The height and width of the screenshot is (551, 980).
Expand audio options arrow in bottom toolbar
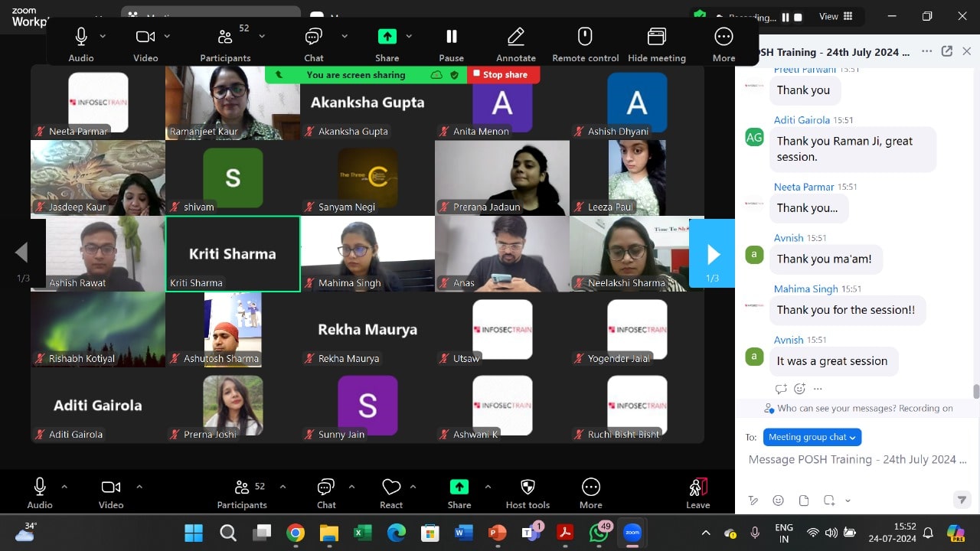(x=64, y=487)
